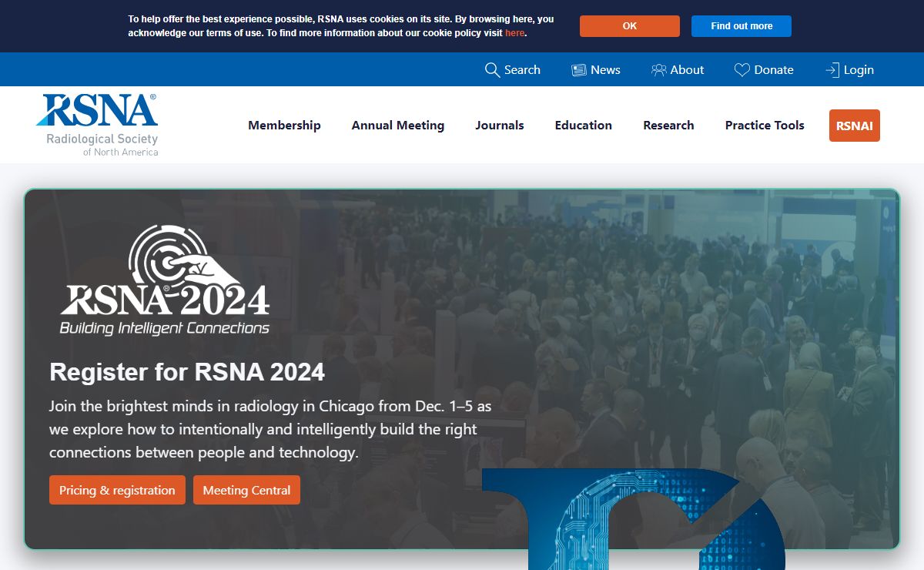Click the 'Join the brightest minds' paragraph
The image size is (924, 570).
point(270,429)
